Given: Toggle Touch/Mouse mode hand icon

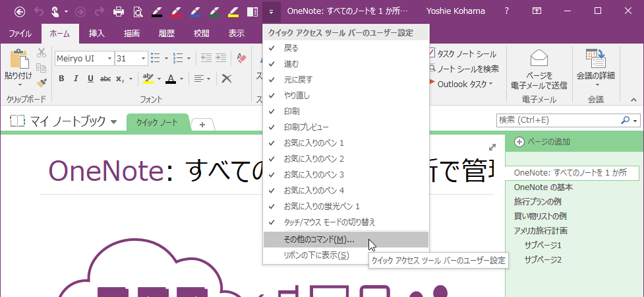Looking at the screenshot, I should pyautogui.click(x=55, y=11).
